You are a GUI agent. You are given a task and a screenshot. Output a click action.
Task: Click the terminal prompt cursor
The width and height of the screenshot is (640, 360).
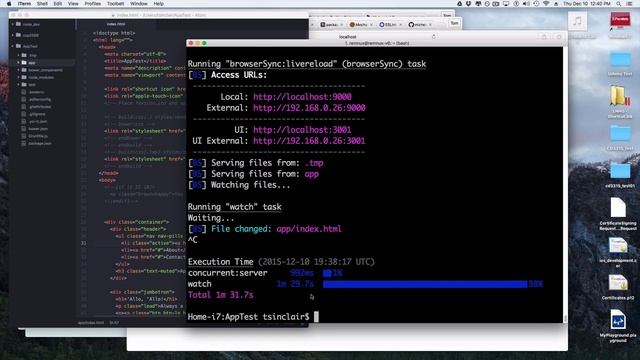(x=316, y=317)
